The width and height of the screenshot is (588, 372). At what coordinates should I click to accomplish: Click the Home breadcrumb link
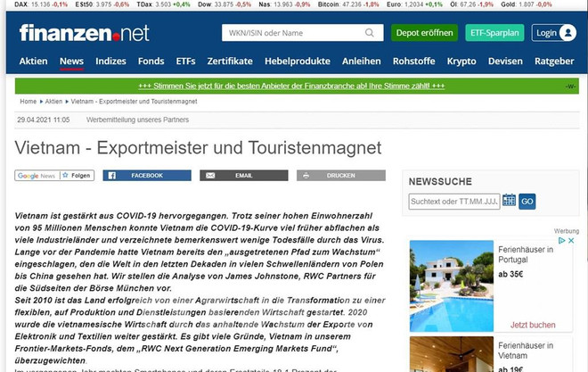point(28,102)
